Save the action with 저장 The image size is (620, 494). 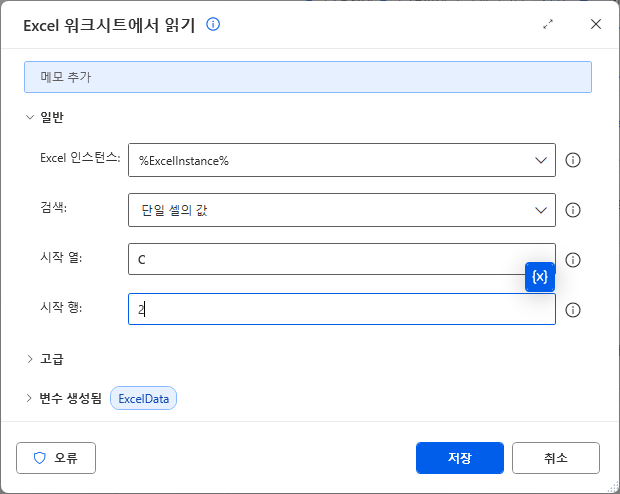click(460, 458)
